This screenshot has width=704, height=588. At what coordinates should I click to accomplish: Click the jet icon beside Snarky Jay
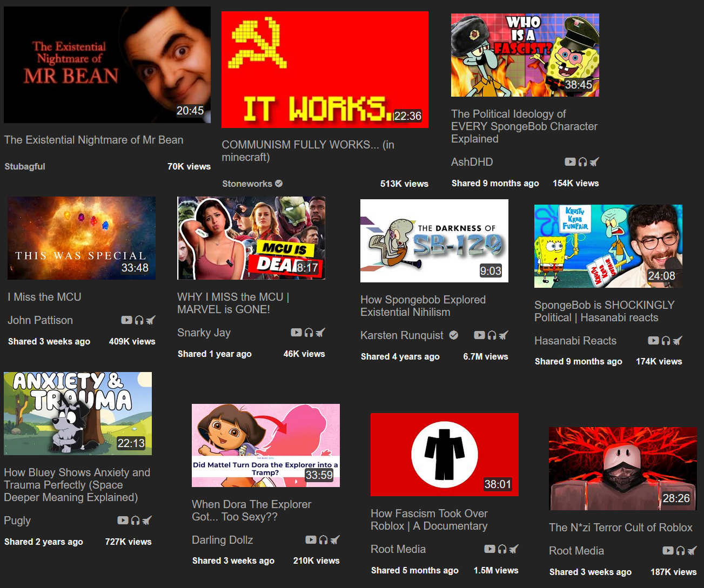point(320,332)
